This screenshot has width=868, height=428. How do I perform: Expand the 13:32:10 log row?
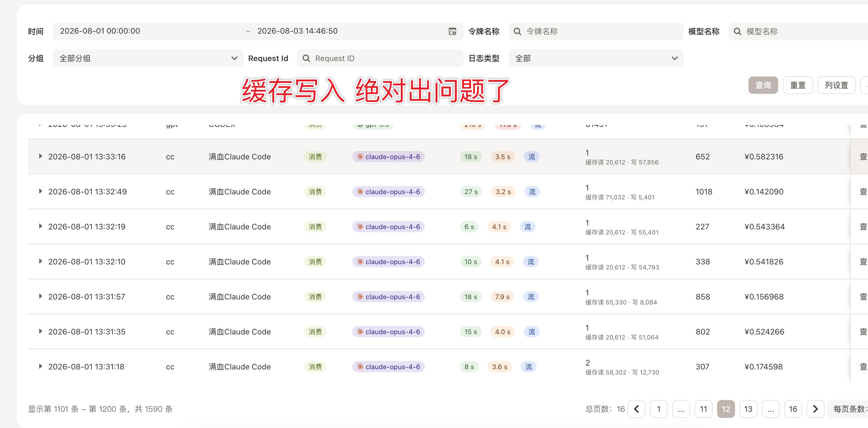pos(40,262)
